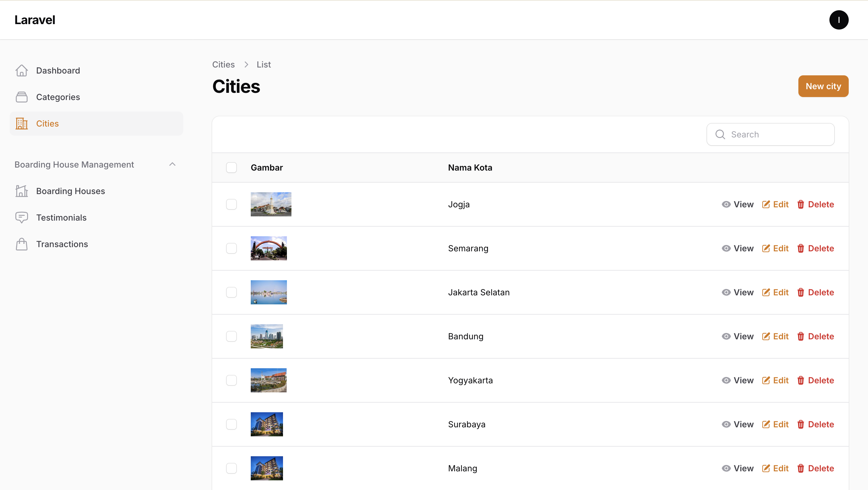Collapse the Boarding House Management chevron
The height and width of the screenshot is (490, 868).
[x=172, y=165]
